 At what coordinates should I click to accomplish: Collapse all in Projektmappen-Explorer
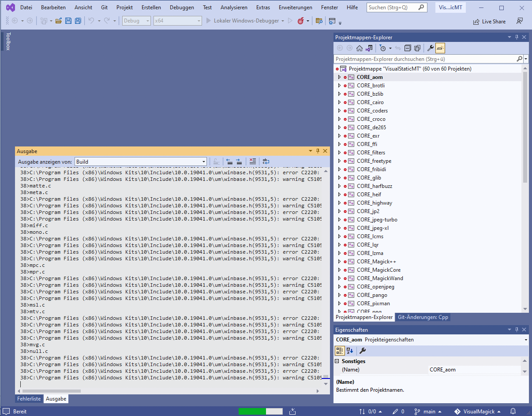point(408,48)
